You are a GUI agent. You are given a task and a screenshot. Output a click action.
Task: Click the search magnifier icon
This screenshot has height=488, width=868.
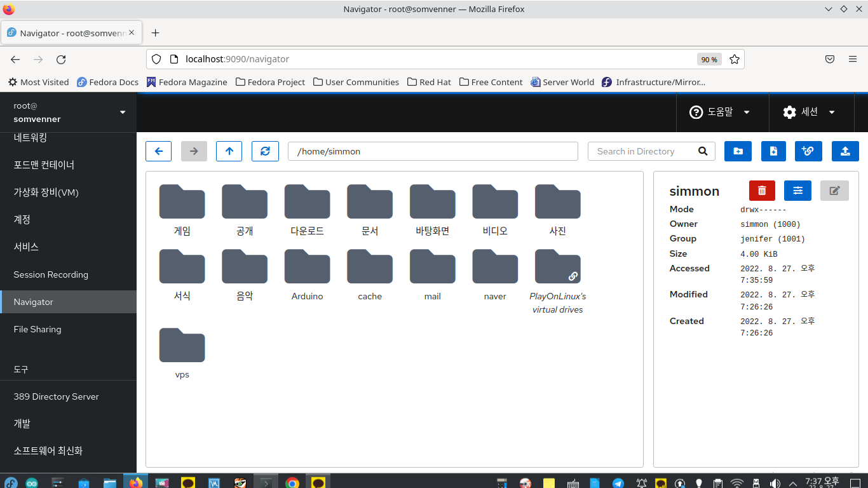pos(703,151)
